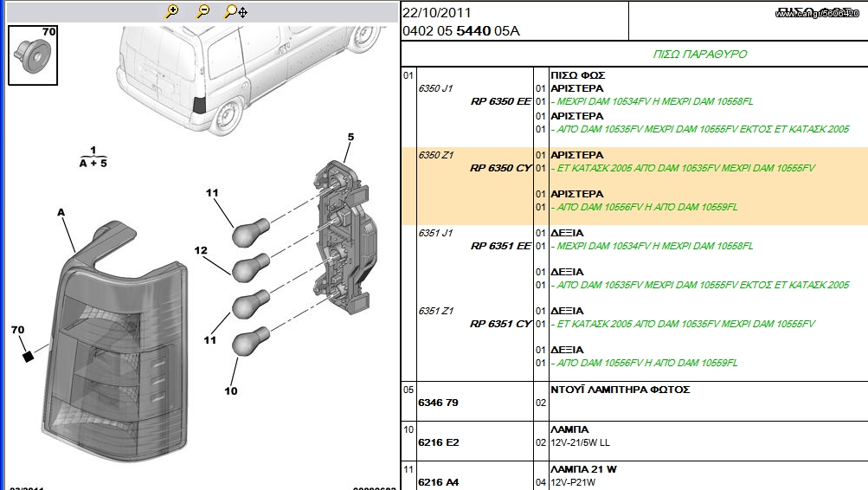Screen dimensions: 868x490
Task: Select part reference RP 6351 EE
Action: pyautogui.click(x=500, y=246)
